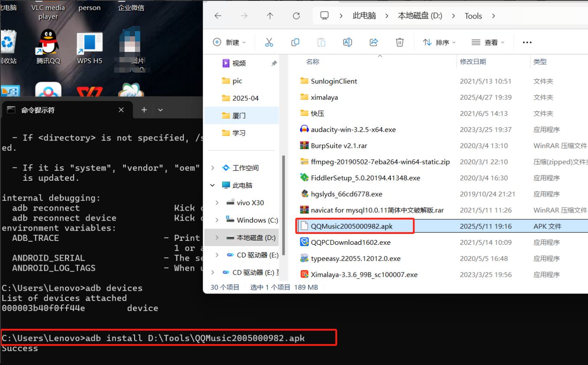Screen dimensions: 588x365
Task: Collapse the 此电脑 tree node
Action: [x=212, y=185]
